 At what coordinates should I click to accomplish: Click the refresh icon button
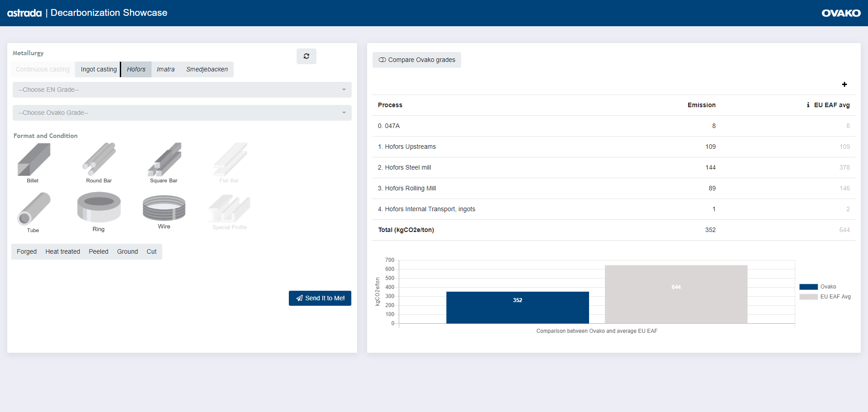pyautogui.click(x=306, y=56)
